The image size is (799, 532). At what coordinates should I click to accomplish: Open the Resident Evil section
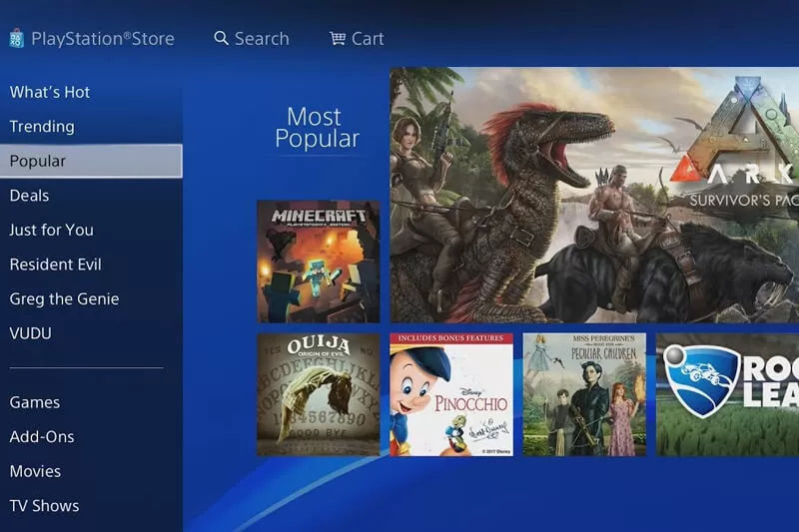coord(56,265)
